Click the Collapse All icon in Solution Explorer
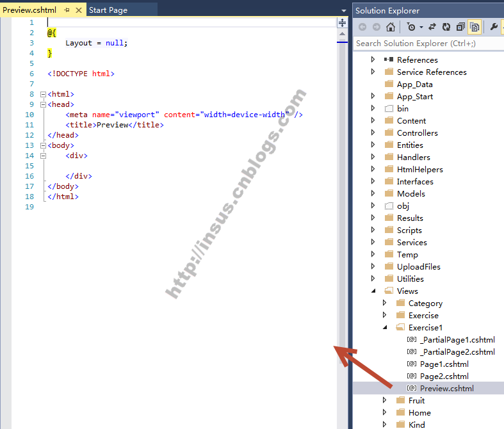 tap(460, 27)
